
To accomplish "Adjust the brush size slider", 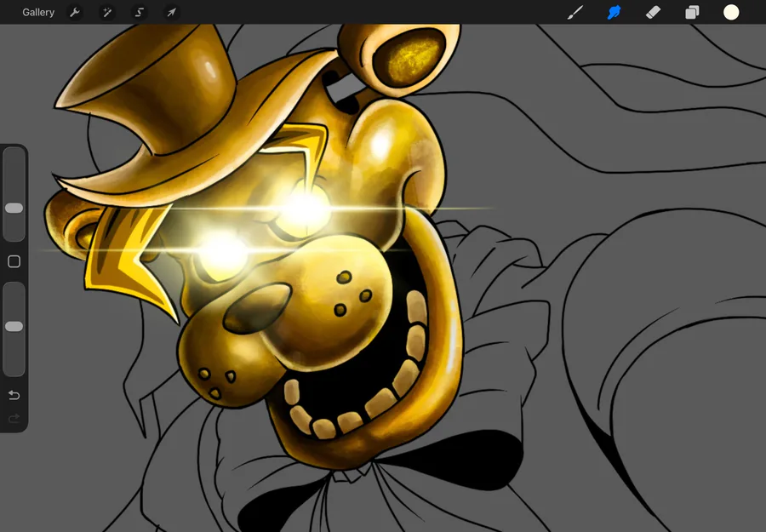I will click(14, 194).
